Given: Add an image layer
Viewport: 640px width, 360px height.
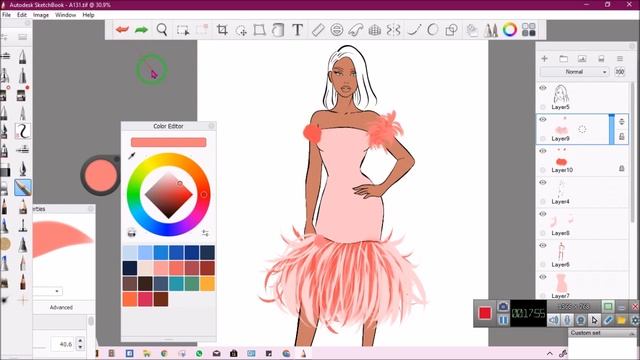Looking at the screenshot, I should tap(582, 59).
